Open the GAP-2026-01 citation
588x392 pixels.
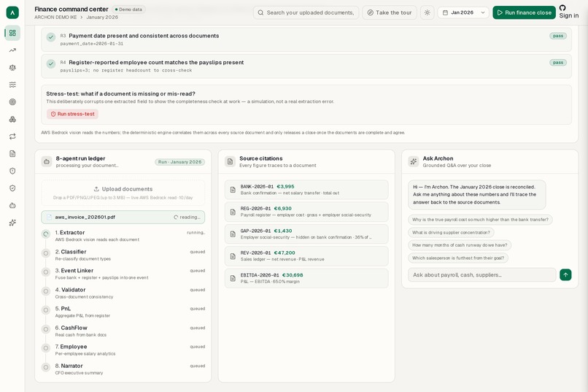click(306, 234)
